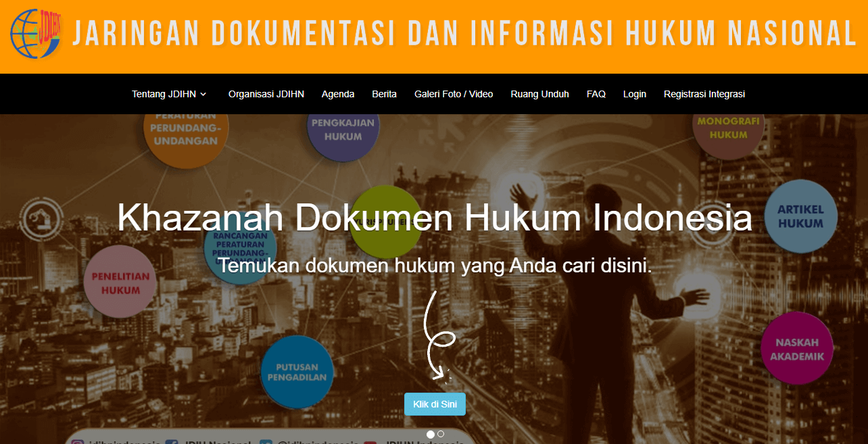This screenshot has height=444, width=868.
Task: Open Registrasi Integrasi page
Action: (x=704, y=94)
